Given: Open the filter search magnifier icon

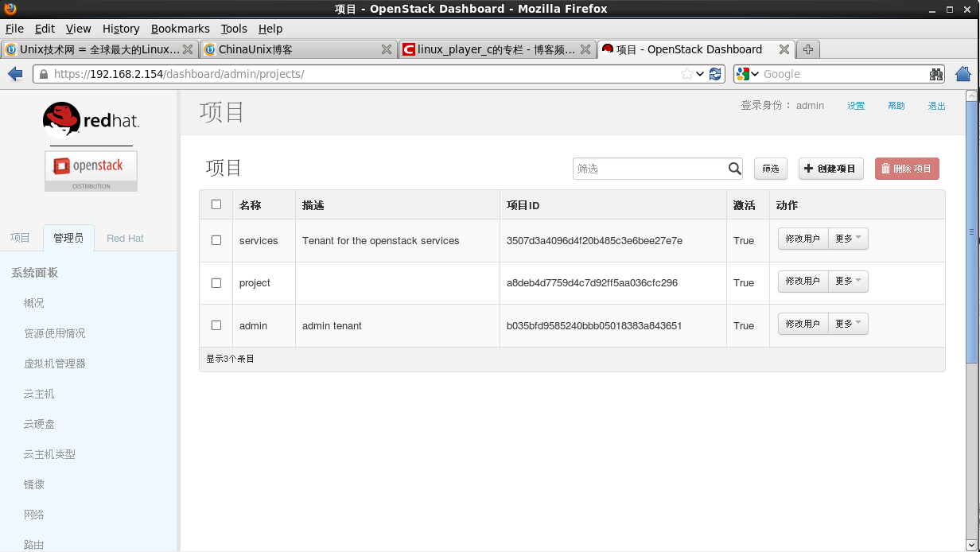Looking at the screenshot, I should pos(733,169).
